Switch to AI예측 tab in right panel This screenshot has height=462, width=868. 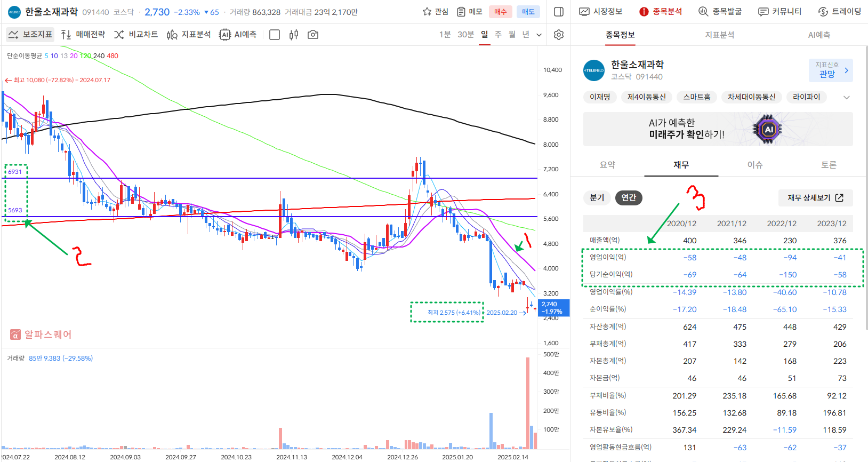click(819, 35)
